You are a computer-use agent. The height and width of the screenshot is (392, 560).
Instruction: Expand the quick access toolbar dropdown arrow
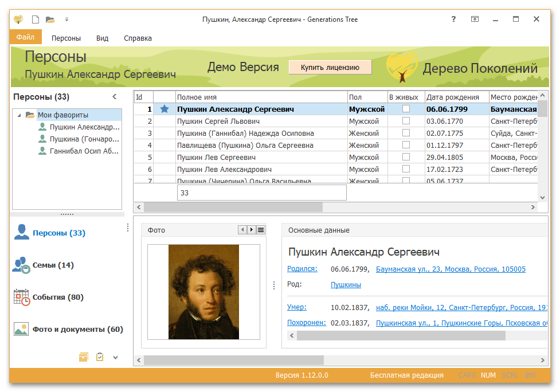tap(66, 19)
